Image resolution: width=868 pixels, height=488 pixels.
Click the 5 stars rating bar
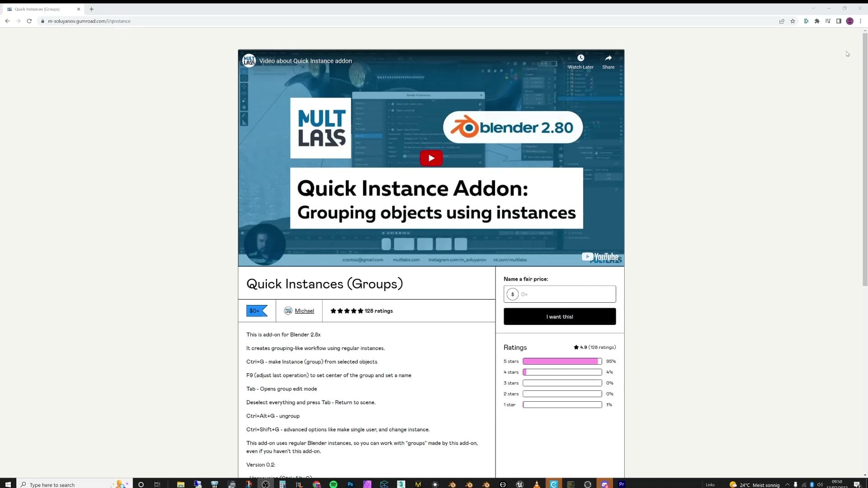click(562, 361)
